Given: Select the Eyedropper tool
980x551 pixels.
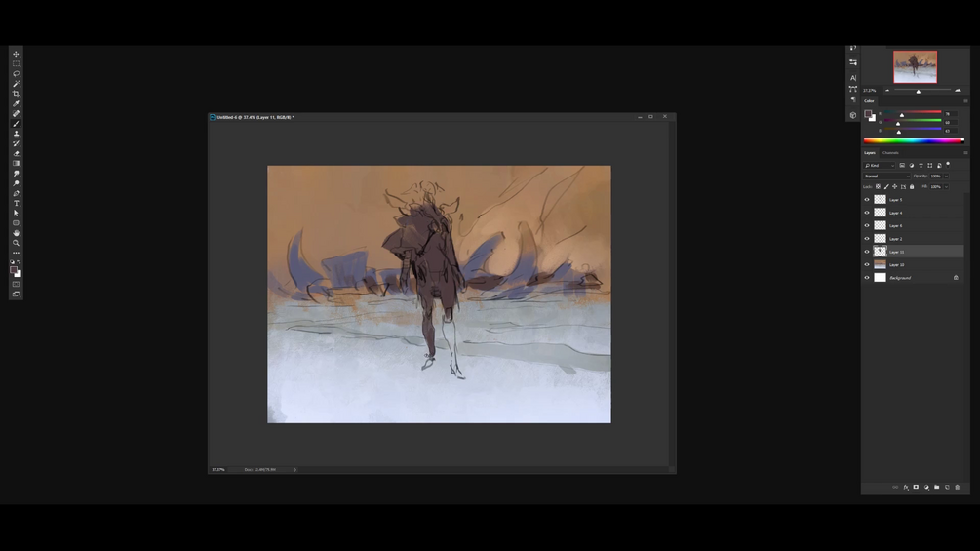Looking at the screenshot, I should pos(17,103).
